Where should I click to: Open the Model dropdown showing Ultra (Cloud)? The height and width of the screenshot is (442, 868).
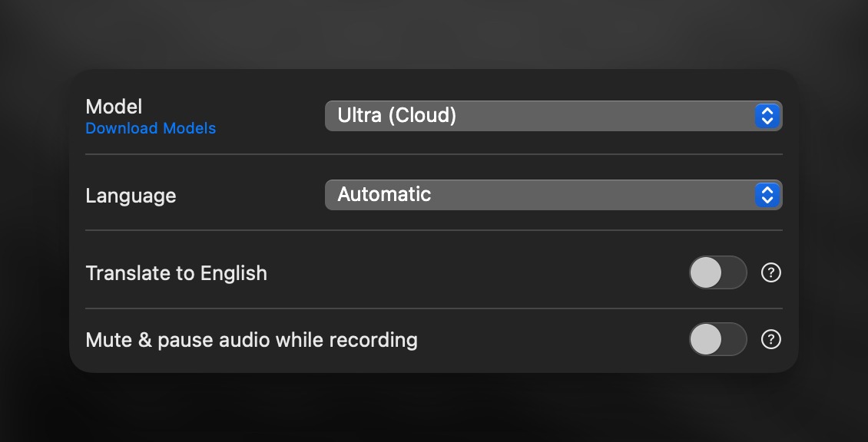pyautogui.click(x=553, y=116)
